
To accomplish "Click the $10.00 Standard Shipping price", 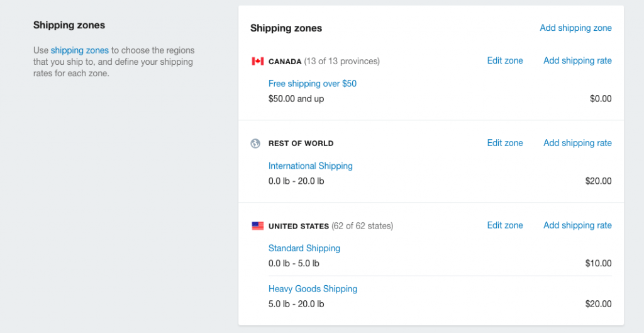I will click(x=599, y=263).
